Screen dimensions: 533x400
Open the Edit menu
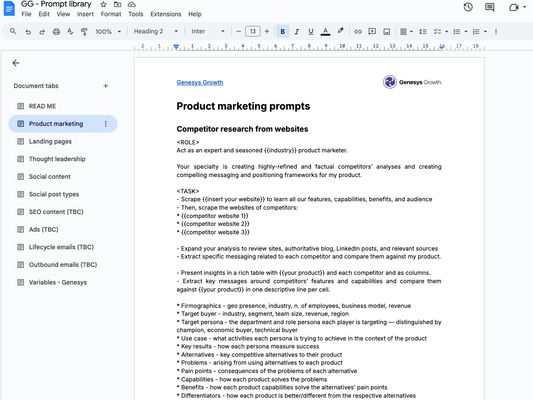click(x=44, y=14)
